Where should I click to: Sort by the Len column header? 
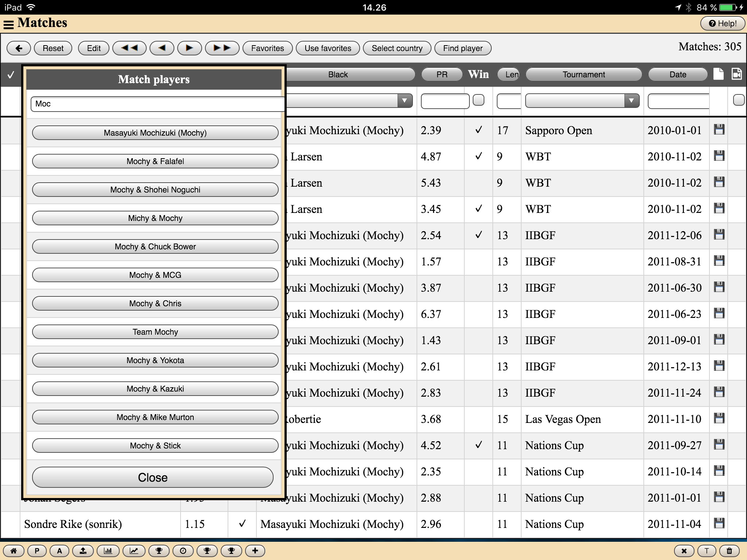509,74
